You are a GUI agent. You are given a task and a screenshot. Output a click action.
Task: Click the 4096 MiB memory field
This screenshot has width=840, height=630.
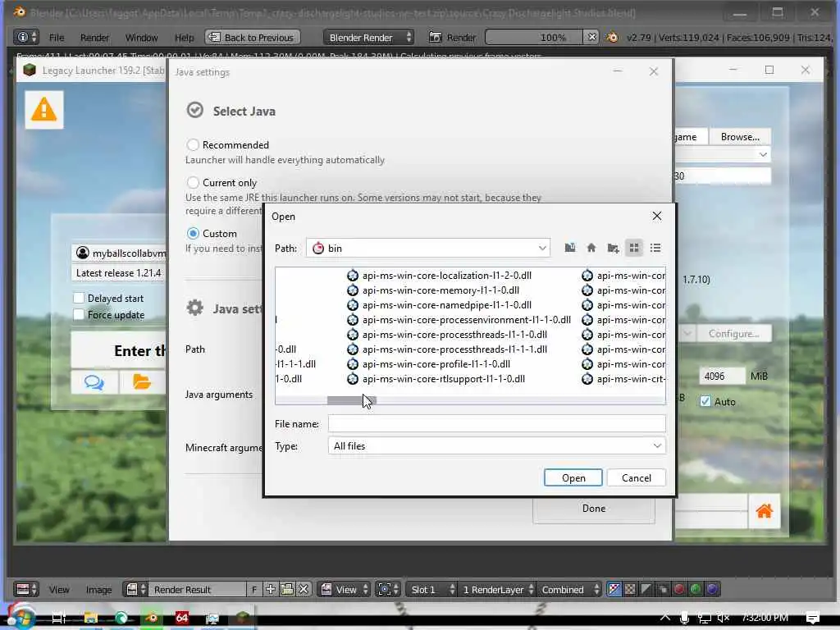click(721, 376)
